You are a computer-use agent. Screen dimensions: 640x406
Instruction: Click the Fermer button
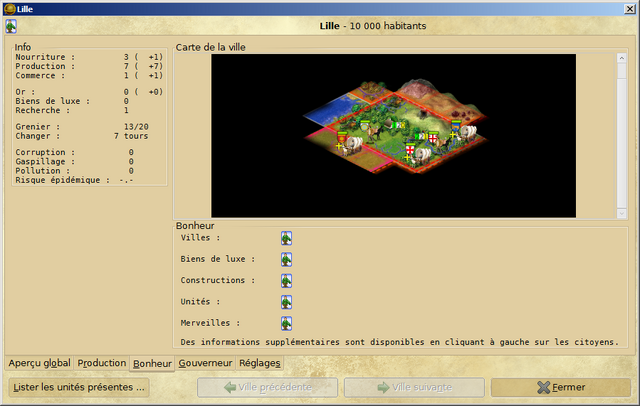tap(561, 387)
